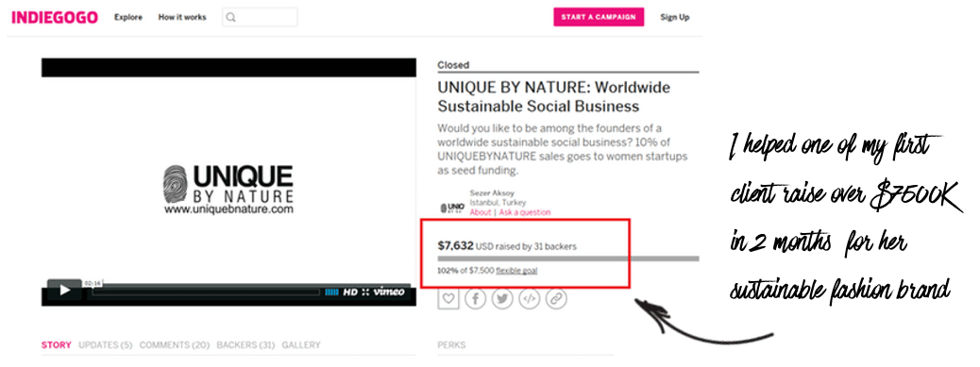Click the Sign Up link
980x367 pixels.
point(674,18)
